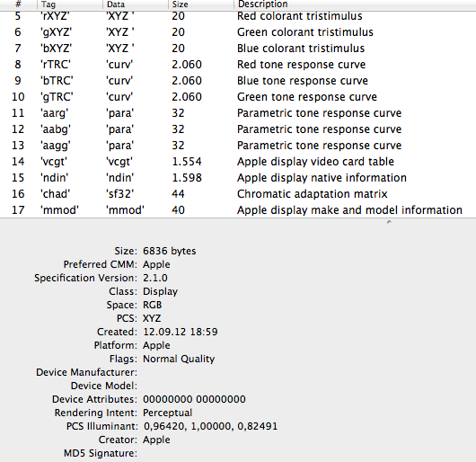Select the 'aagg' tag row
The image size is (476, 462).
coord(238,146)
